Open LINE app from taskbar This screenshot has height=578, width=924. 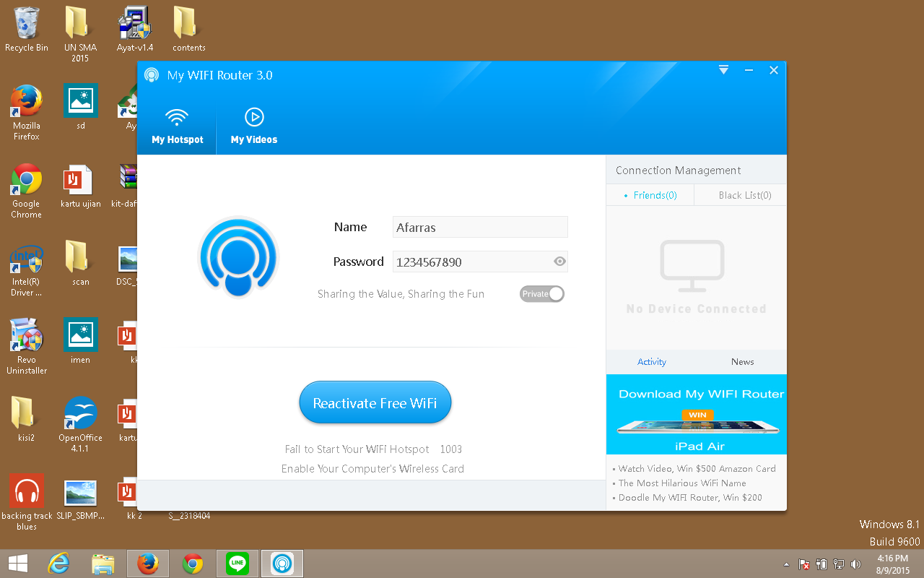coord(237,563)
